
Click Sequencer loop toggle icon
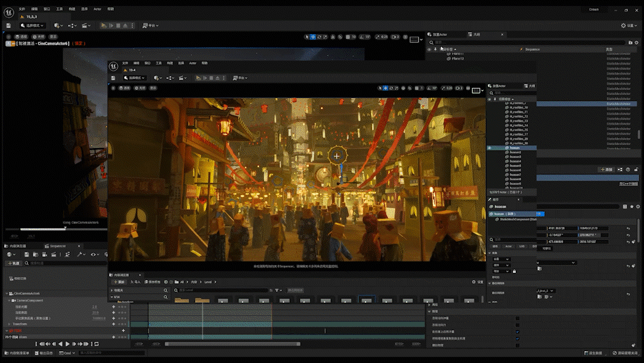(97, 344)
